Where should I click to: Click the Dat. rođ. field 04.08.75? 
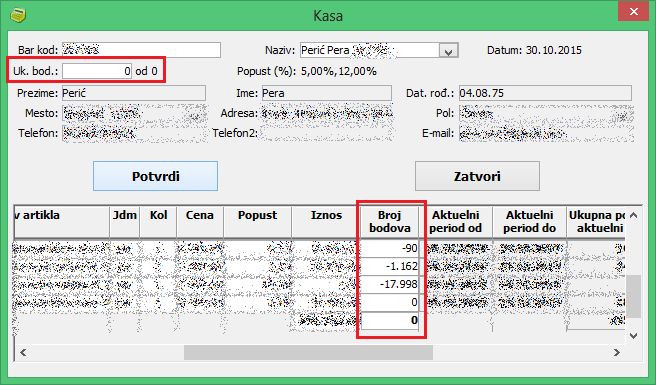click(x=545, y=93)
